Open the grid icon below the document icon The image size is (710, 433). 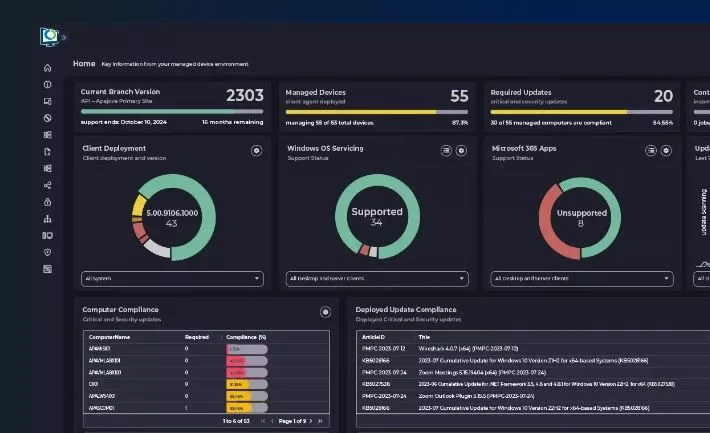(48, 168)
